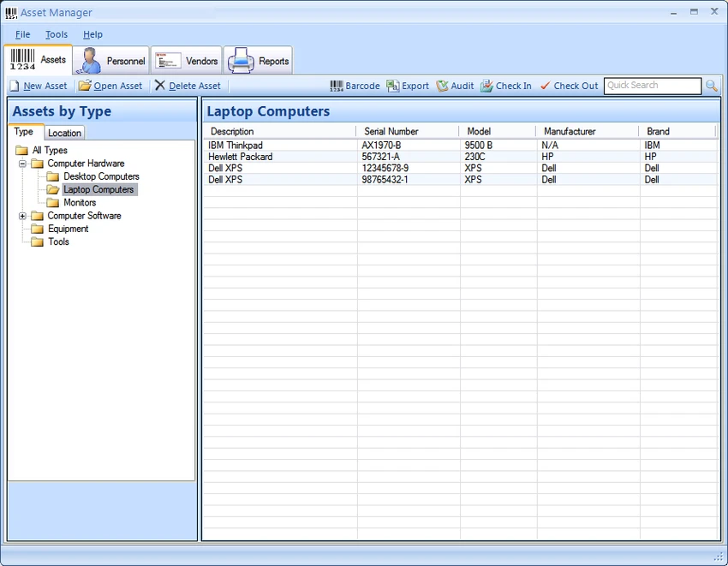Image resolution: width=728 pixels, height=566 pixels.
Task: Click the Barcode icon in toolbar
Action: click(x=337, y=86)
